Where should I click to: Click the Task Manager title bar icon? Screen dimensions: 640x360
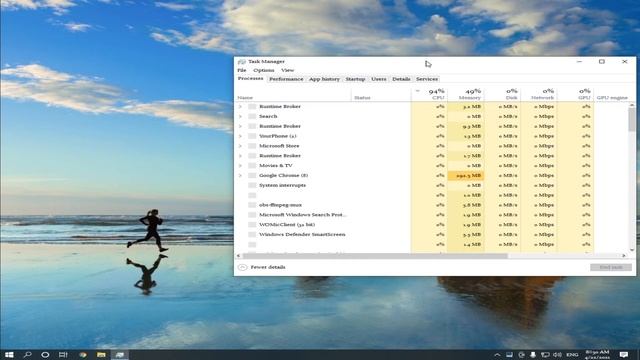pyautogui.click(x=242, y=62)
